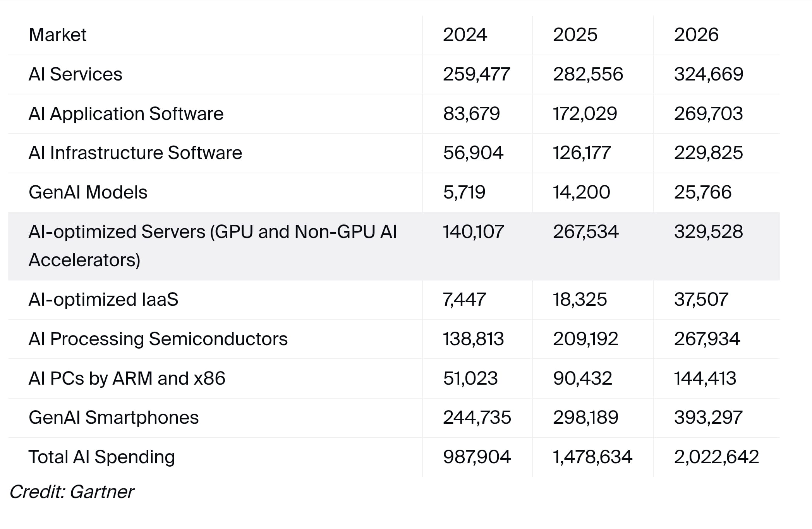Select the highlighted AI-optimized Servers row
The height and width of the screenshot is (529, 812).
pos(394,246)
